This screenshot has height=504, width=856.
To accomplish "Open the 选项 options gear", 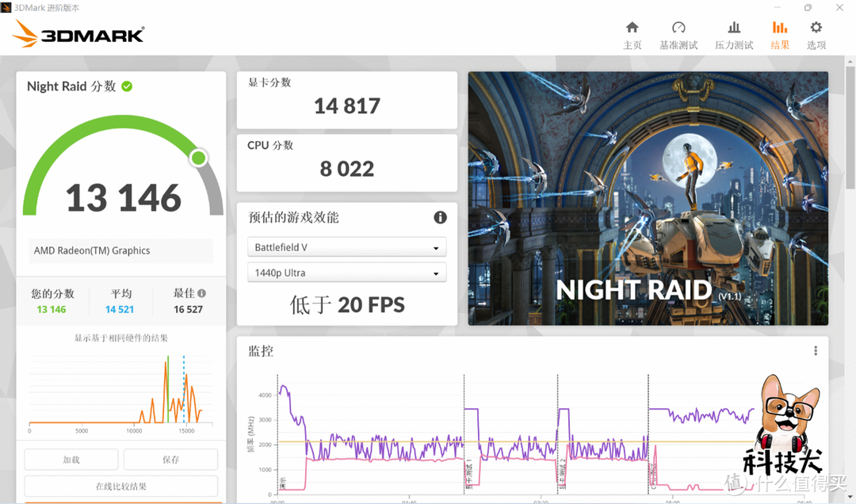I will pos(816,35).
